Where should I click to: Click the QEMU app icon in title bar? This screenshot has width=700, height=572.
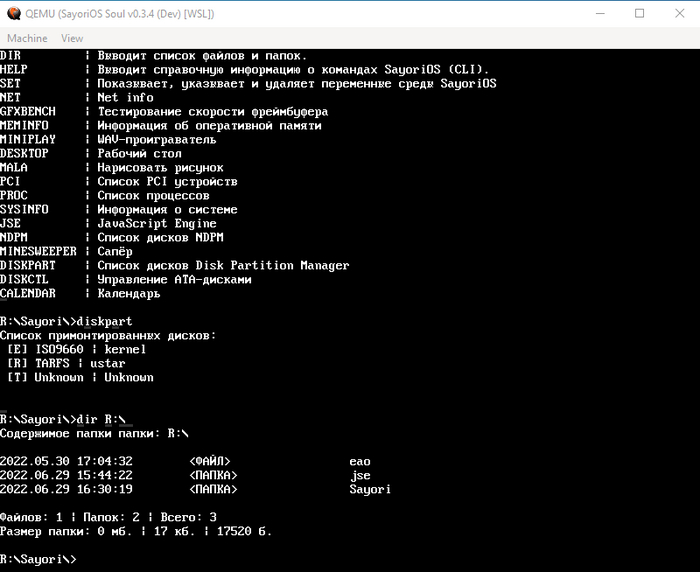click(14, 14)
